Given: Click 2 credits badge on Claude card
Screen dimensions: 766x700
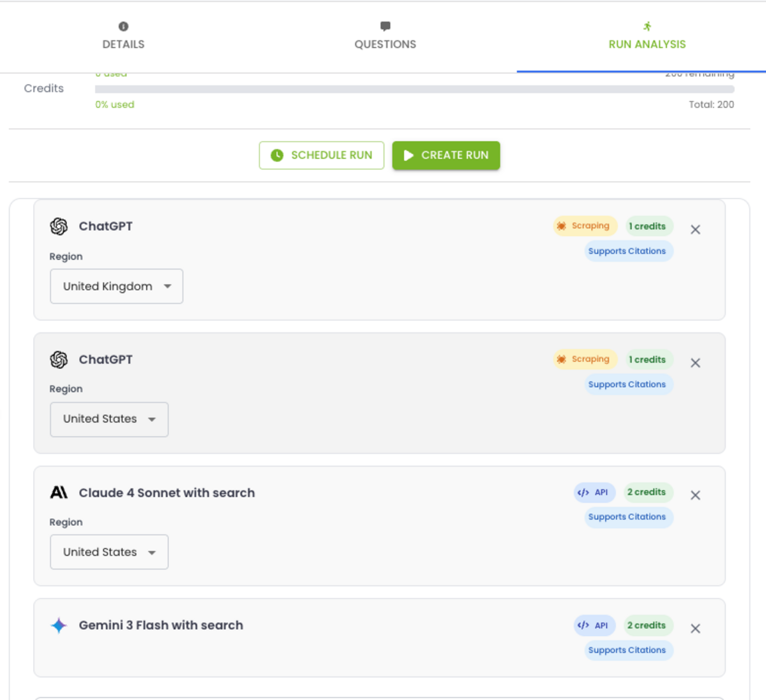Looking at the screenshot, I should point(648,492).
